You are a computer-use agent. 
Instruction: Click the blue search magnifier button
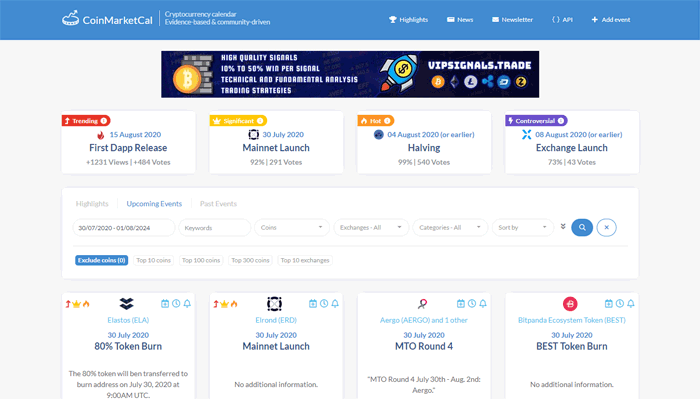582,228
